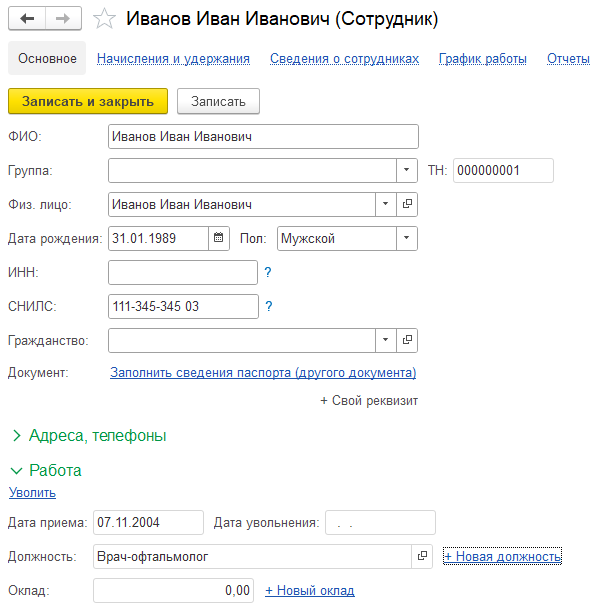Switch to the Начисления и удержания tab
This screenshot has height=613, width=596.
pos(173,59)
